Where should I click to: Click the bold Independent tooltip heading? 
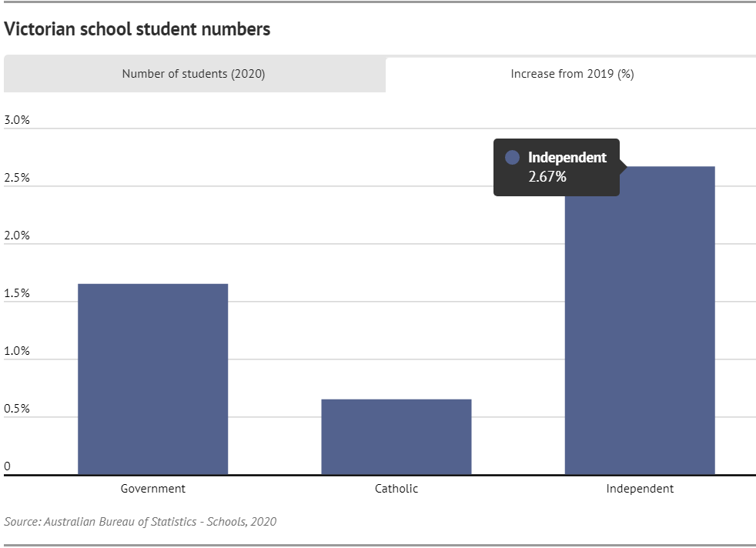[567, 158]
